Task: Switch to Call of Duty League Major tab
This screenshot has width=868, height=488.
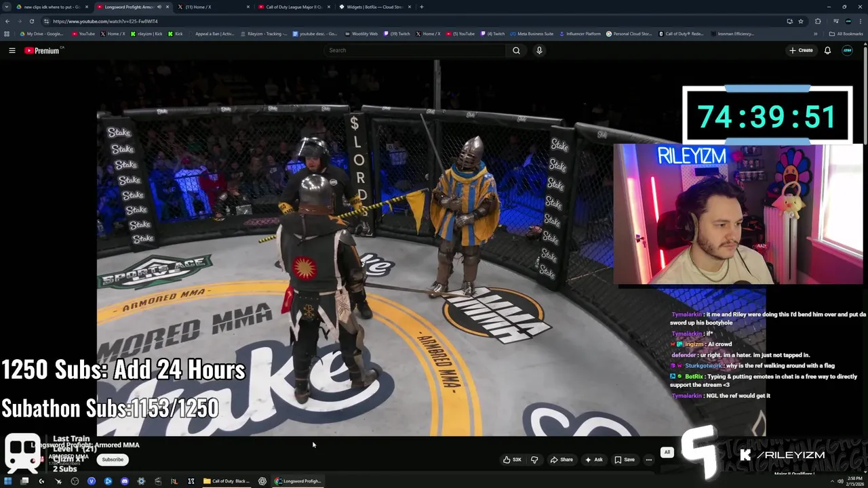Action: point(294,7)
